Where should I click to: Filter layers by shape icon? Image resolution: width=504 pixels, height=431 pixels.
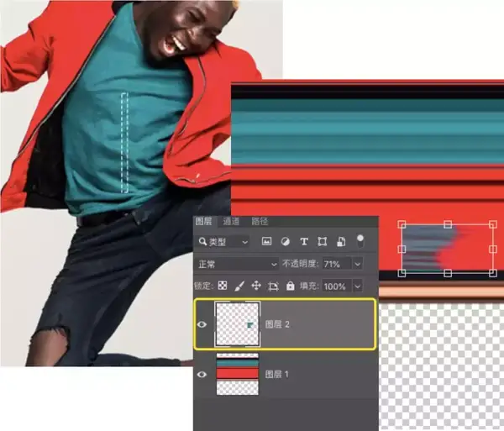tap(323, 242)
